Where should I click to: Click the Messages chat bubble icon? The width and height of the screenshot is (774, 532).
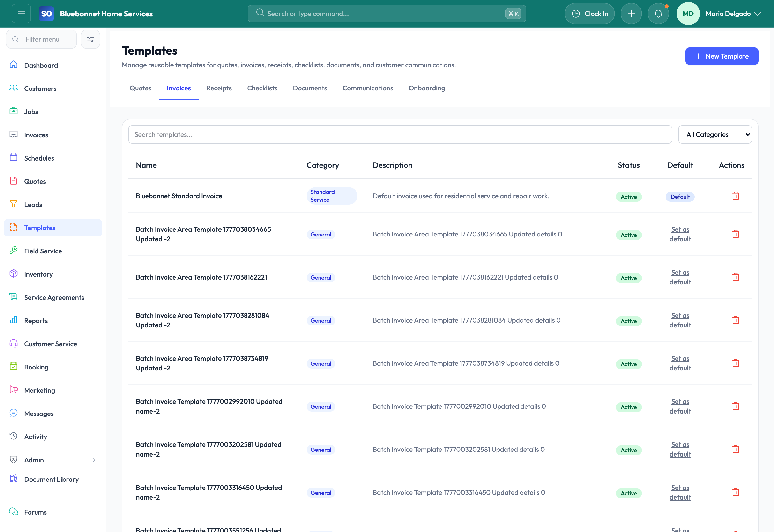pyautogui.click(x=14, y=413)
